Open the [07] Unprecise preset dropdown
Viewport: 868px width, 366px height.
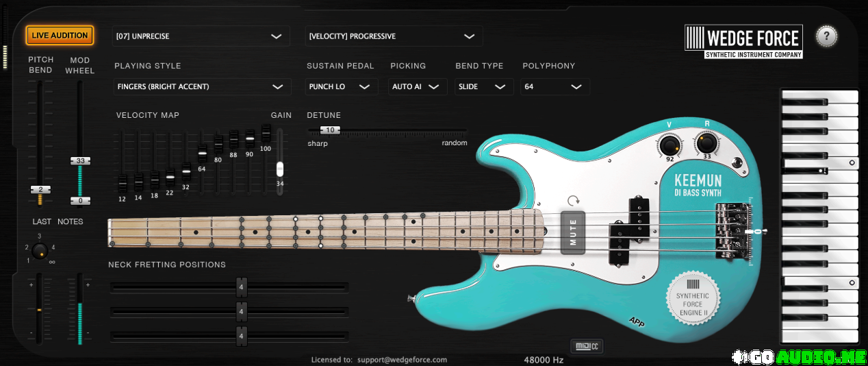[x=199, y=36]
